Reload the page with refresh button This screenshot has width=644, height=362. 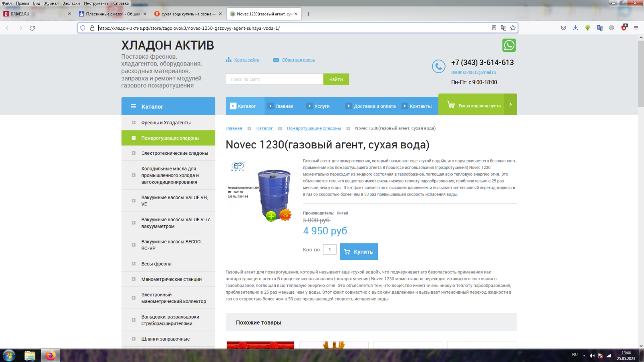[x=32, y=28]
